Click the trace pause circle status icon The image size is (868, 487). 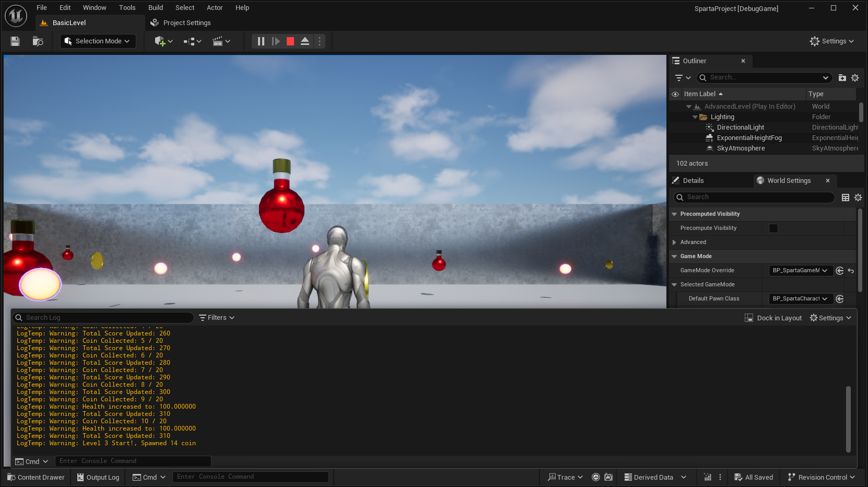(x=596, y=478)
